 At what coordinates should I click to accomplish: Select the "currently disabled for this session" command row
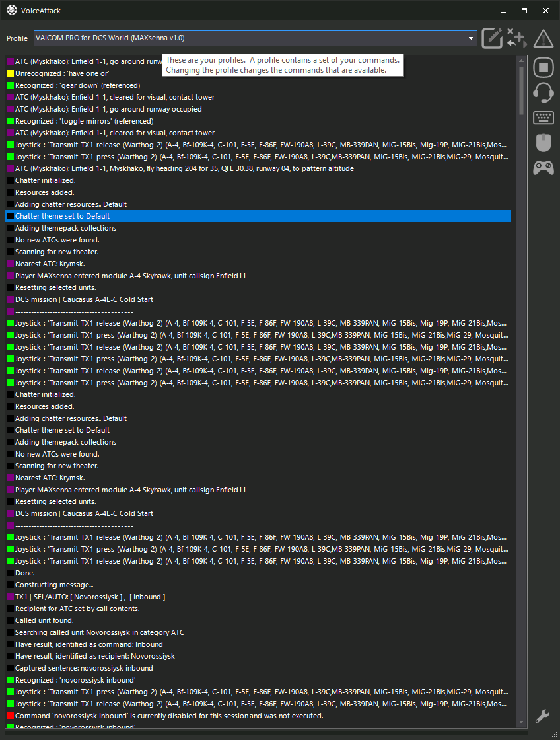tap(258, 716)
